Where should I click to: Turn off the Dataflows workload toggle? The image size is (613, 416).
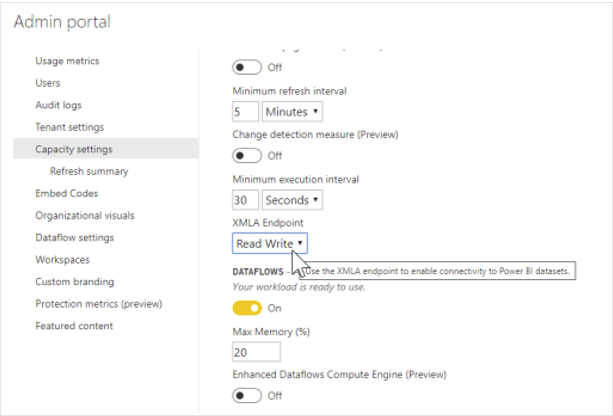246,308
